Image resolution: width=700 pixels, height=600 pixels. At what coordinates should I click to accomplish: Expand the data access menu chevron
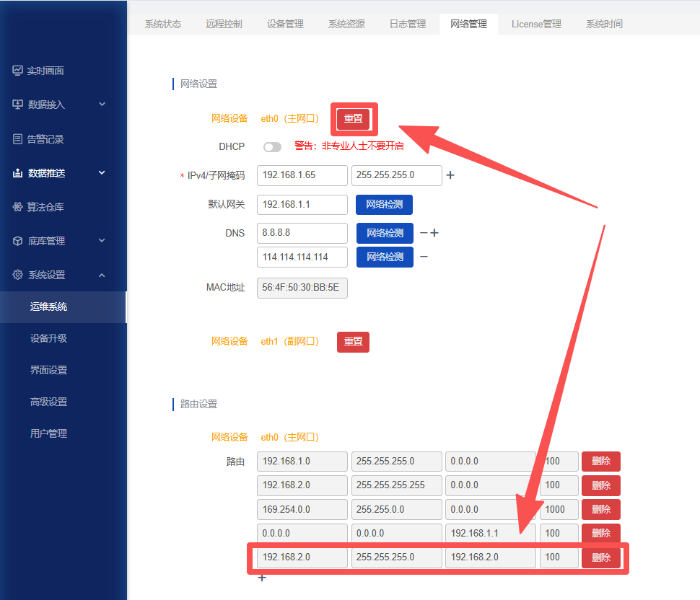click(102, 105)
